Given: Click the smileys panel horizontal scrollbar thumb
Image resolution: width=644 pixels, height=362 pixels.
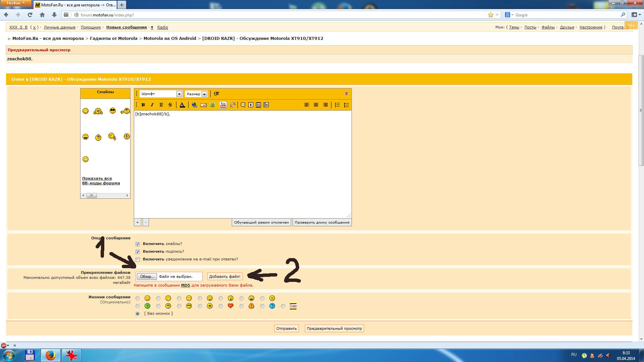Looking at the screenshot, I should click(x=92, y=195).
